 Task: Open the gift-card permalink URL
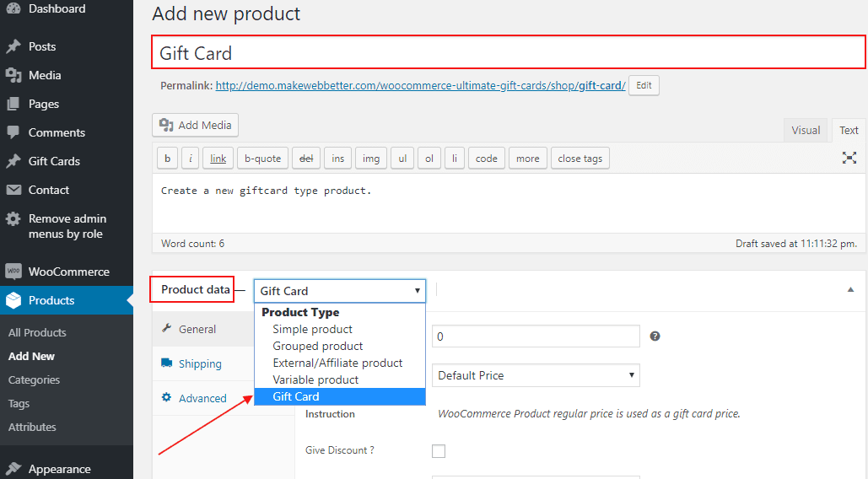click(x=420, y=85)
